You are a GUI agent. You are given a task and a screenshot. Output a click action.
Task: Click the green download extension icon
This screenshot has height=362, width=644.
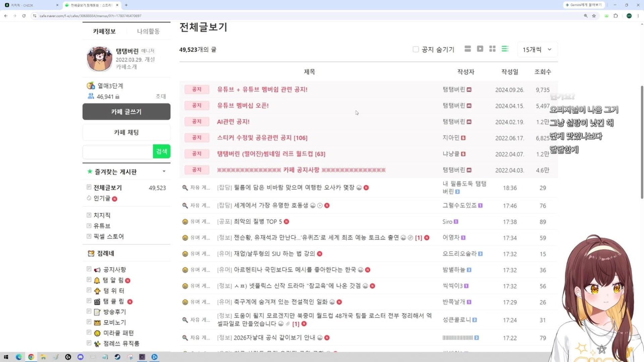(606, 16)
